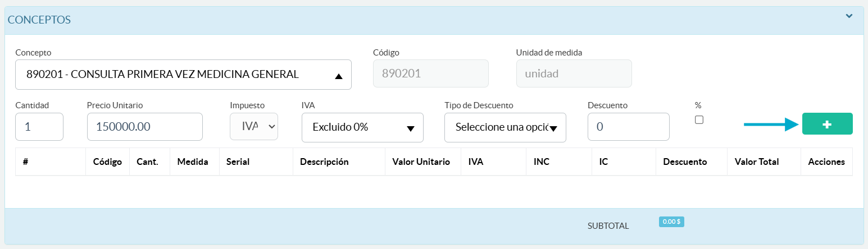This screenshot has height=249, width=868.
Task: Click the Unidad de medida field
Action: (x=574, y=73)
